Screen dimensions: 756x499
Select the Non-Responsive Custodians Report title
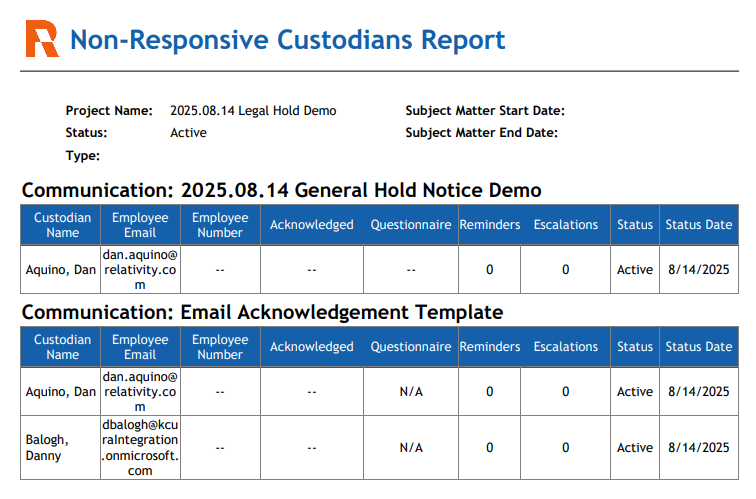point(287,40)
